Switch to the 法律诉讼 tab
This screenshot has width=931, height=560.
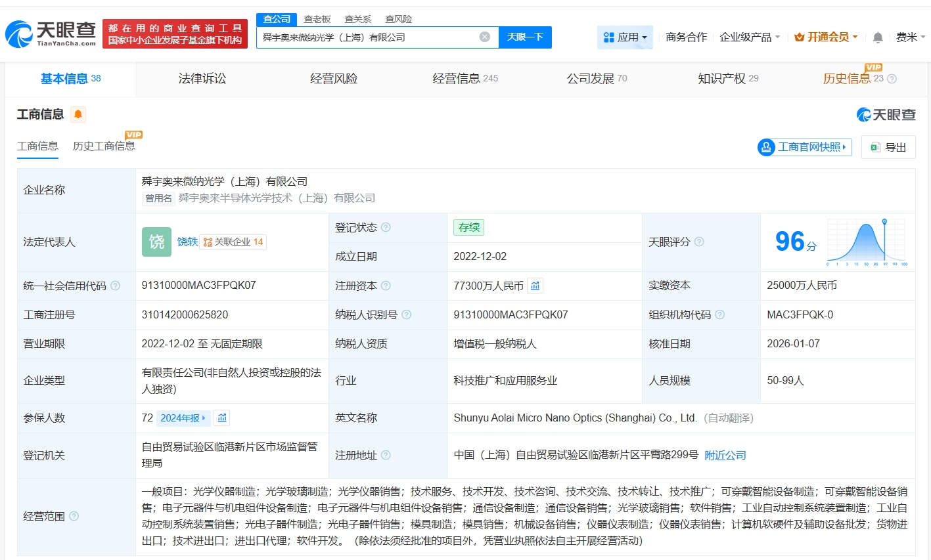202,79
